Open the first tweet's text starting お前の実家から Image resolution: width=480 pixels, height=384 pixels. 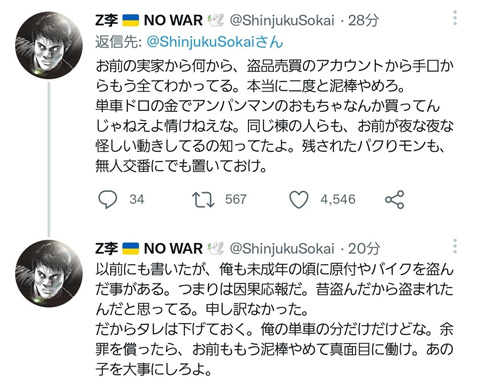click(x=275, y=116)
